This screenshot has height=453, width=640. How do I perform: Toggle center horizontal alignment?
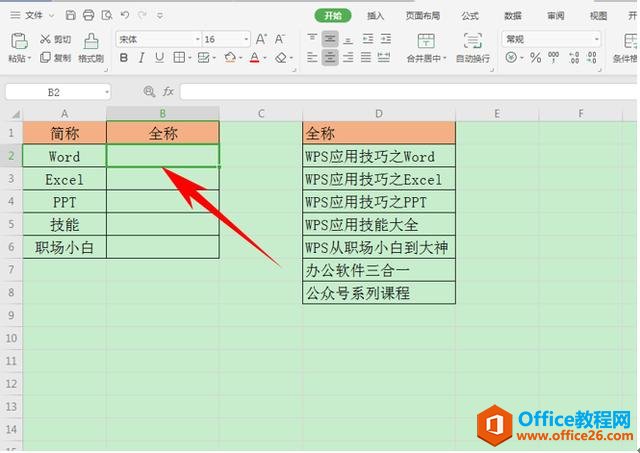(330, 57)
